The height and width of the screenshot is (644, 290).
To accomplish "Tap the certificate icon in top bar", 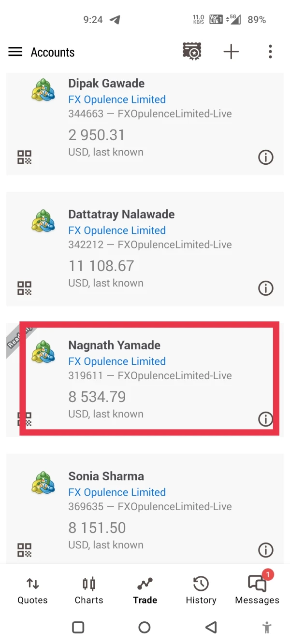I will point(192,52).
